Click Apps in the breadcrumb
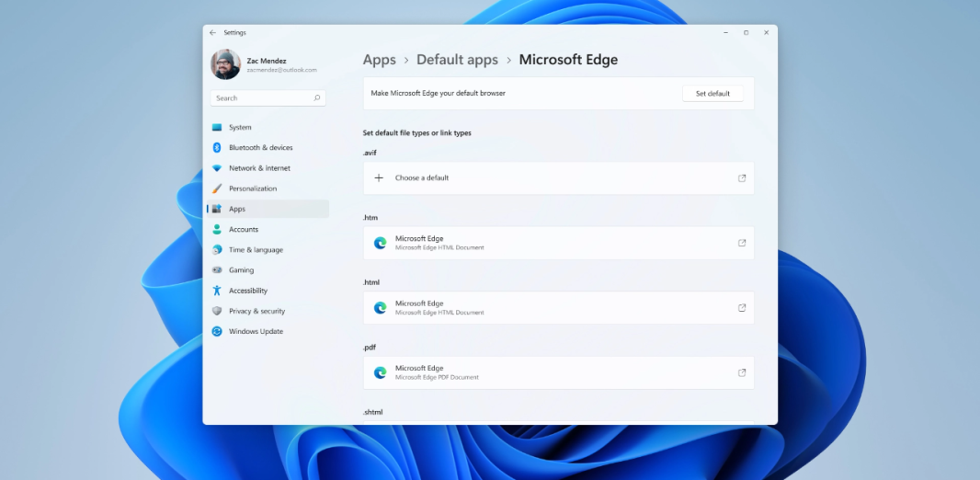980x480 pixels. (380, 60)
